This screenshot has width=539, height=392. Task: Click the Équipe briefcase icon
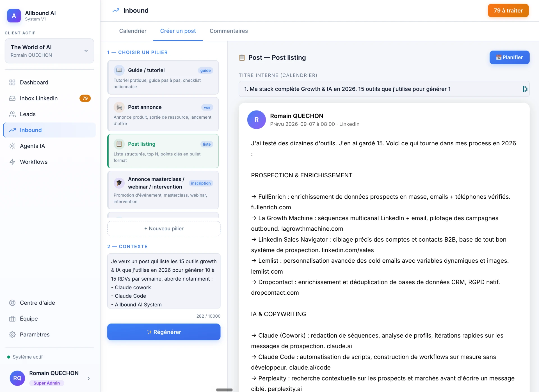tap(12, 319)
